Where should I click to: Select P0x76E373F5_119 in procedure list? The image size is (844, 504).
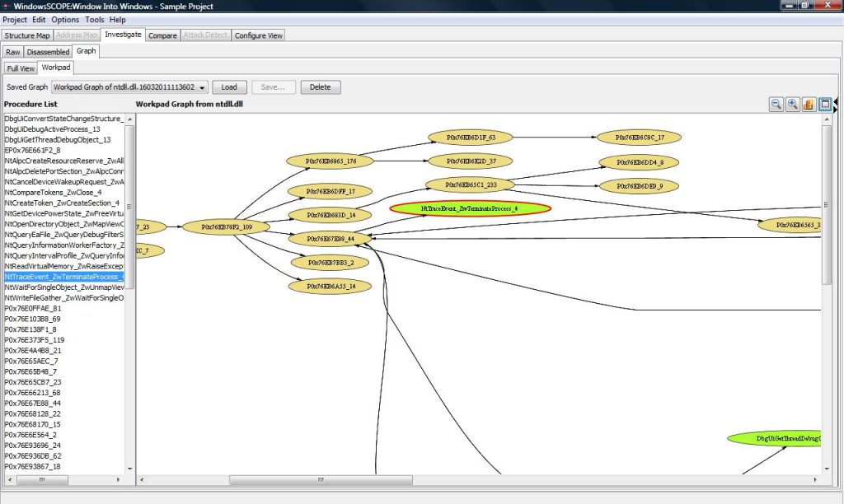[x=35, y=340]
